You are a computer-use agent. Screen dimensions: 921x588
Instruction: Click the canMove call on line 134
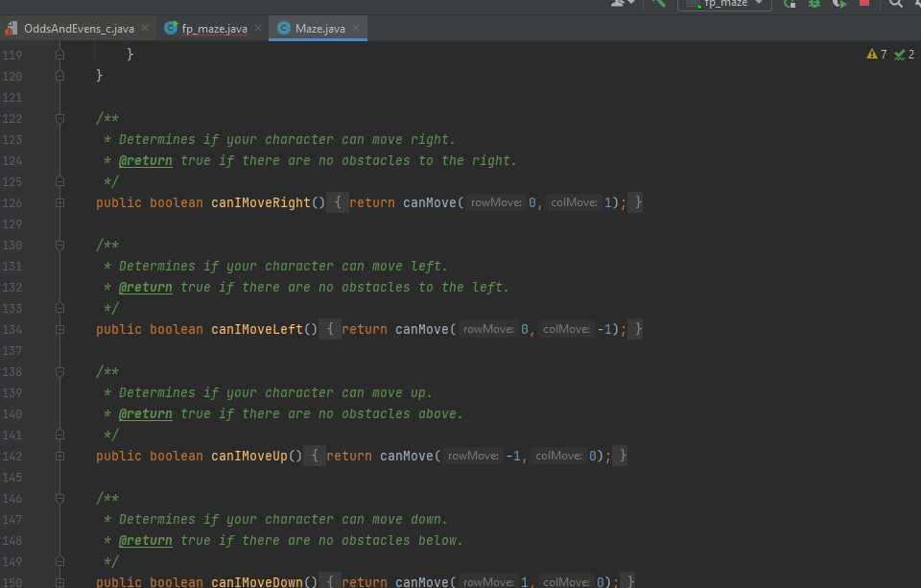point(422,330)
